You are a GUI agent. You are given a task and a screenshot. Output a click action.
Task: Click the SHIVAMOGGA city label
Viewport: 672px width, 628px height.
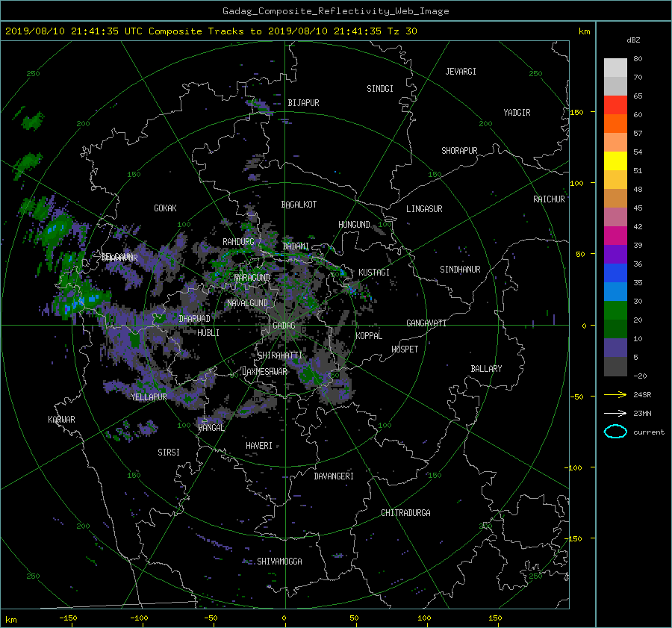(x=279, y=561)
